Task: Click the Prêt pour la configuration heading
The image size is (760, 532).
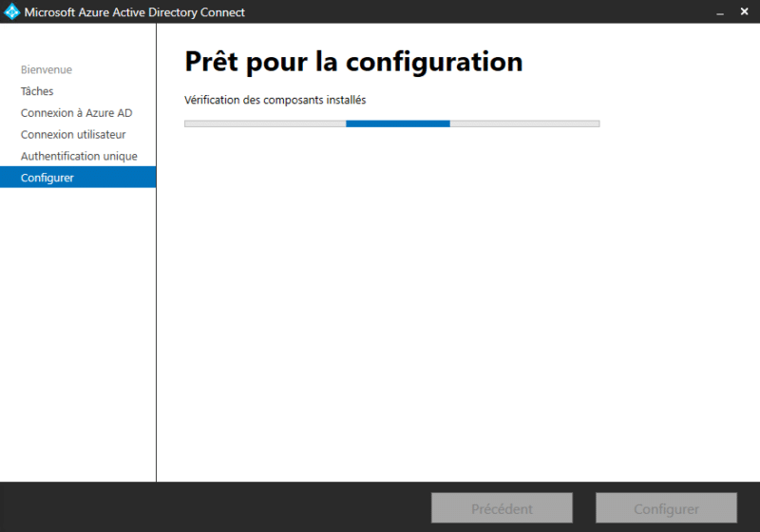Action: 353,62
